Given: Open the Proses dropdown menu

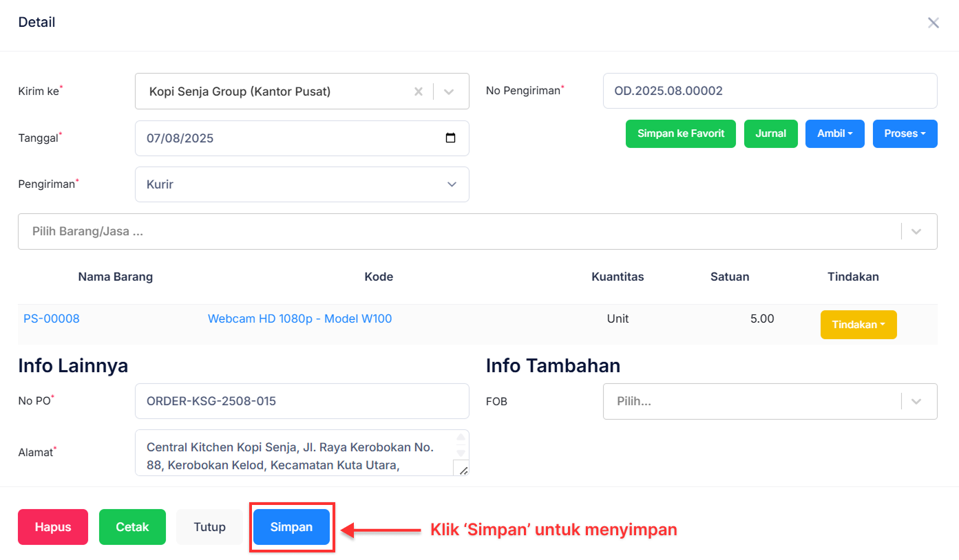Looking at the screenshot, I should point(905,133).
